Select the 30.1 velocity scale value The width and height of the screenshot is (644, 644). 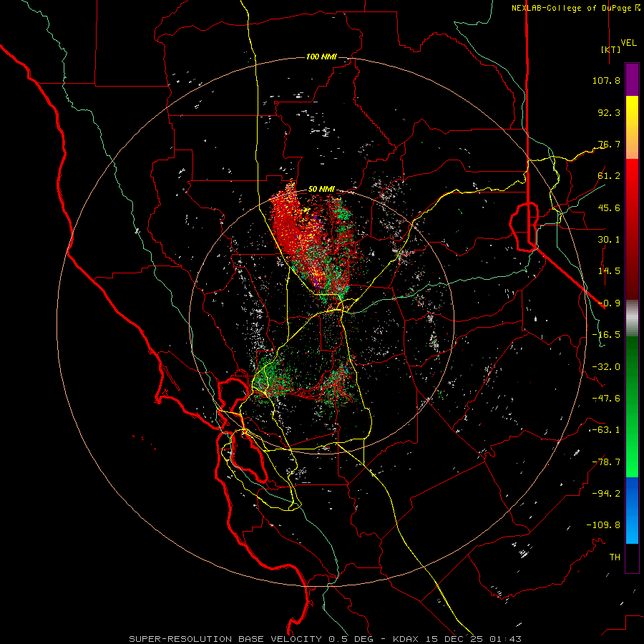click(609, 240)
